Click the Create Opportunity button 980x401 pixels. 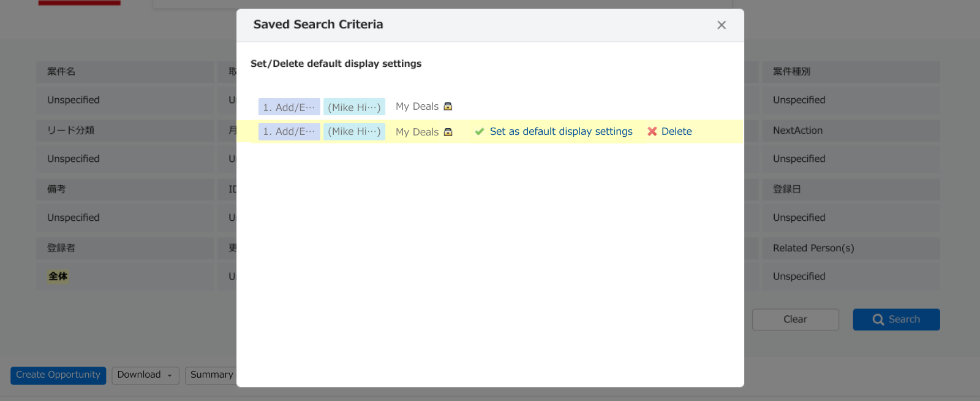tap(58, 375)
